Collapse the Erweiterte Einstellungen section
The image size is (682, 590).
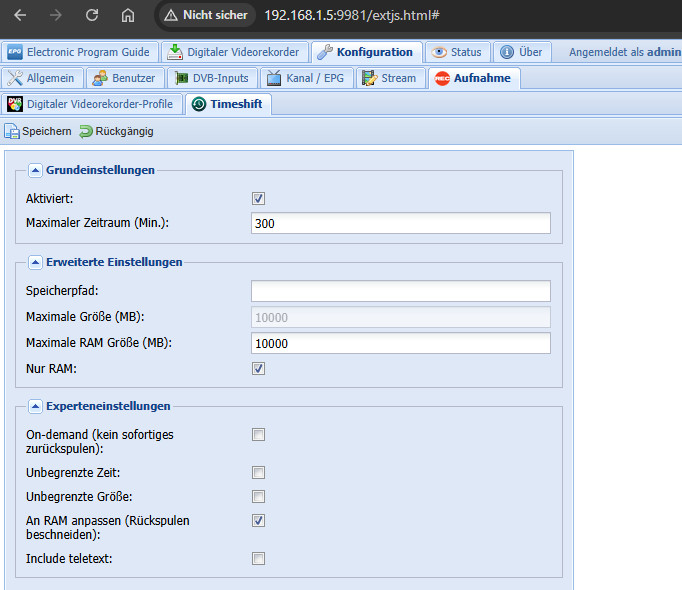coord(34,262)
